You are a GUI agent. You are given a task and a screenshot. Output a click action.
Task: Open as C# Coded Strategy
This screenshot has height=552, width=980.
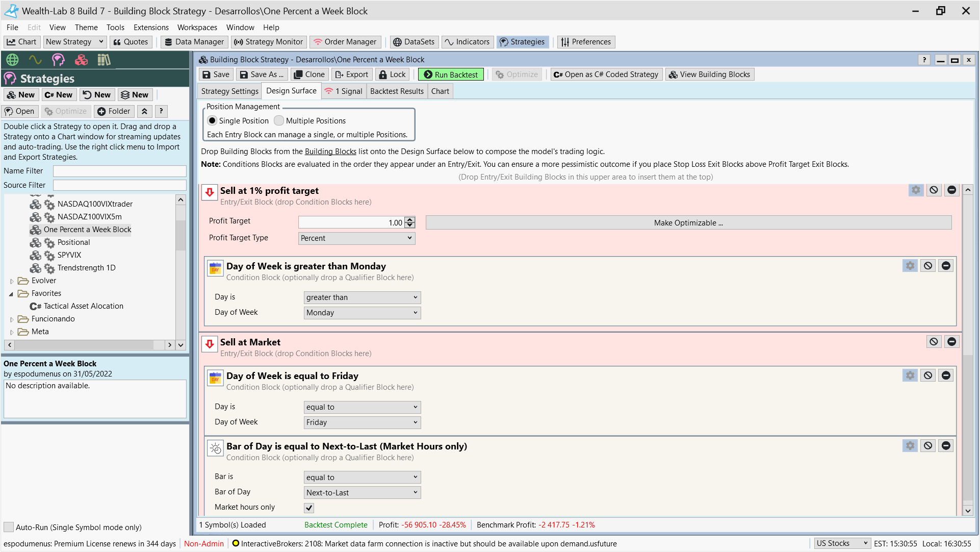click(x=606, y=74)
